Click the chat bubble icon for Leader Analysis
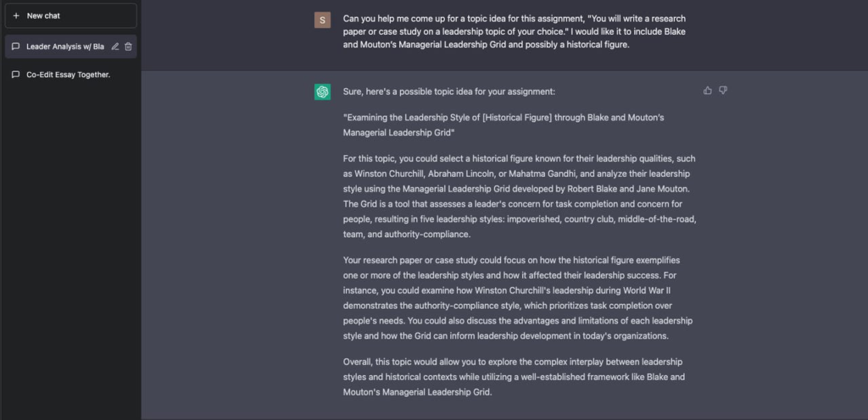This screenshot has width=868, height=420. point(16,47)
